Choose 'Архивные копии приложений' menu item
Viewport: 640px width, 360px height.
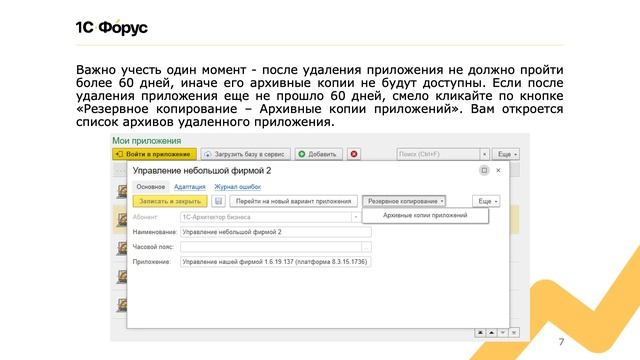coord(425,215)
